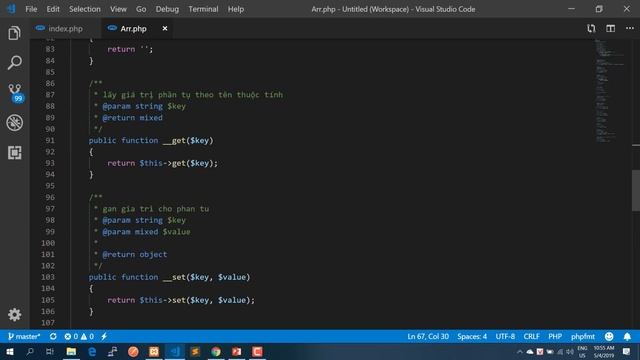Click the Open Changes compare icon
This screenshot has width=640, height=360.
click(x=591, y=29)
